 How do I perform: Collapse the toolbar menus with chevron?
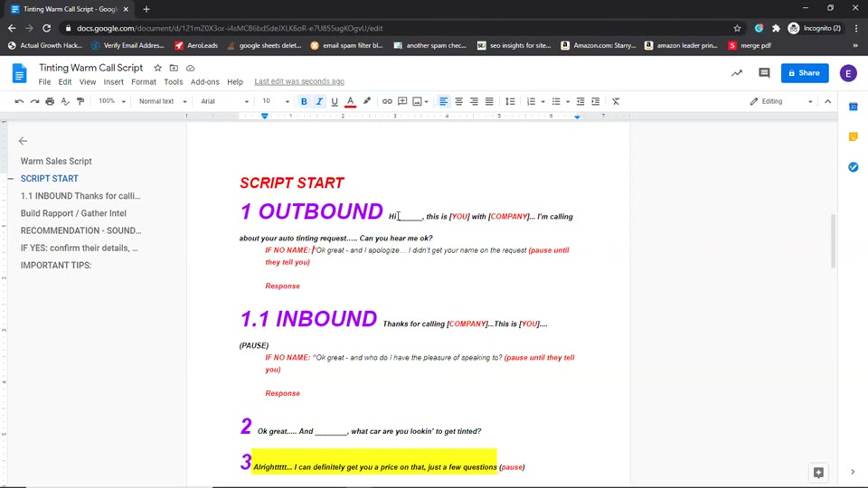tap(827, 101)
